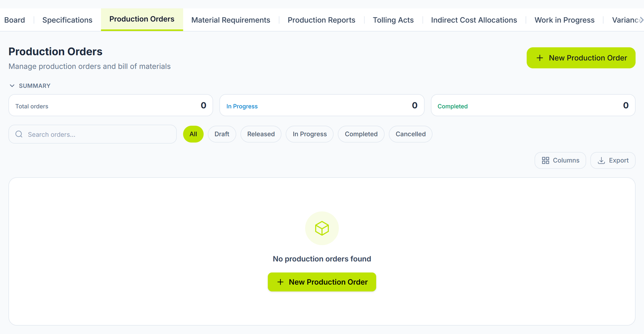Screen dimensions: 644x334
Task: Click the box icon above empty message
Action: coord(322,228)
